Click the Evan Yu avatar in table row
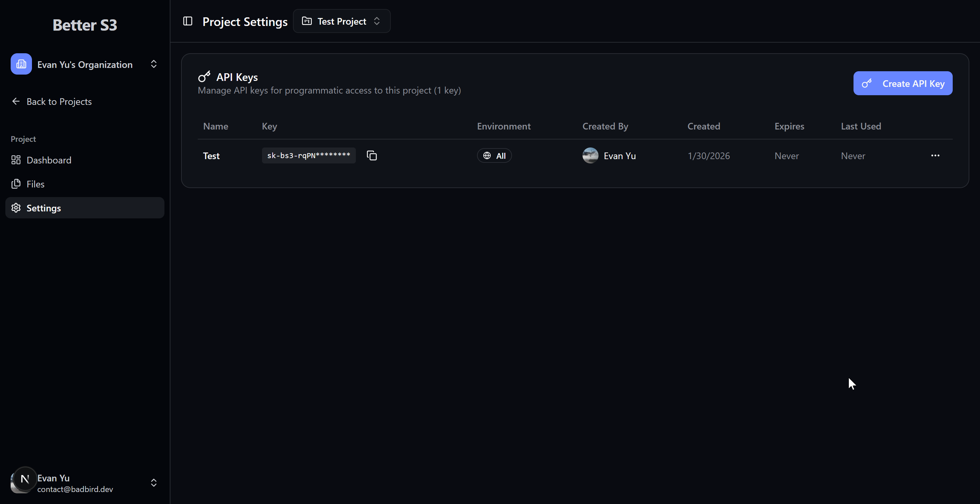 click(x=590, y=155)
